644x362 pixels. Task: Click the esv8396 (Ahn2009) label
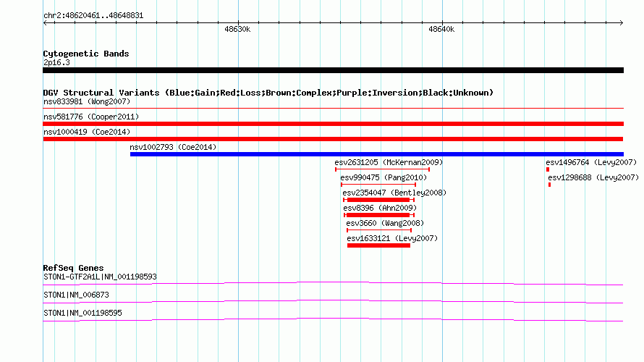point(380,208)
